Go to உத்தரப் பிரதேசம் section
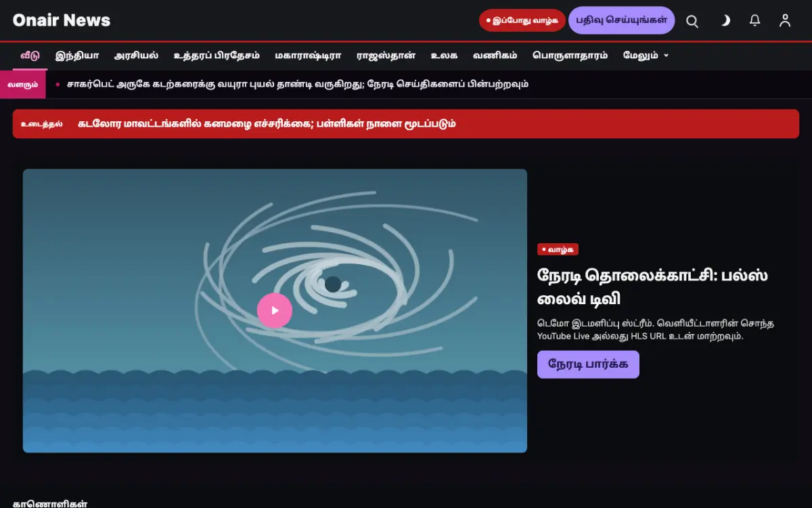This screenshot has height=508, width=812. (x=217, y=56)
